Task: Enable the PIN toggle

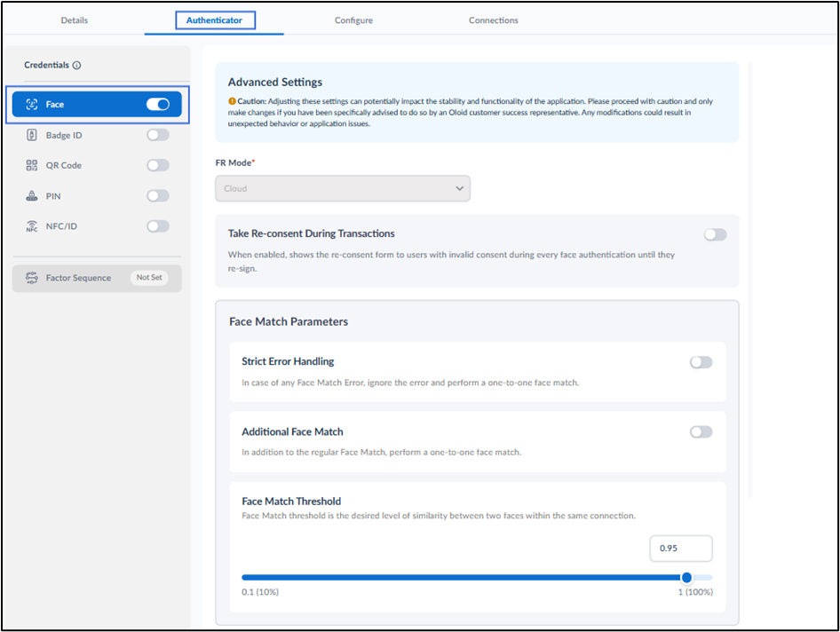Action: point(158,196)
